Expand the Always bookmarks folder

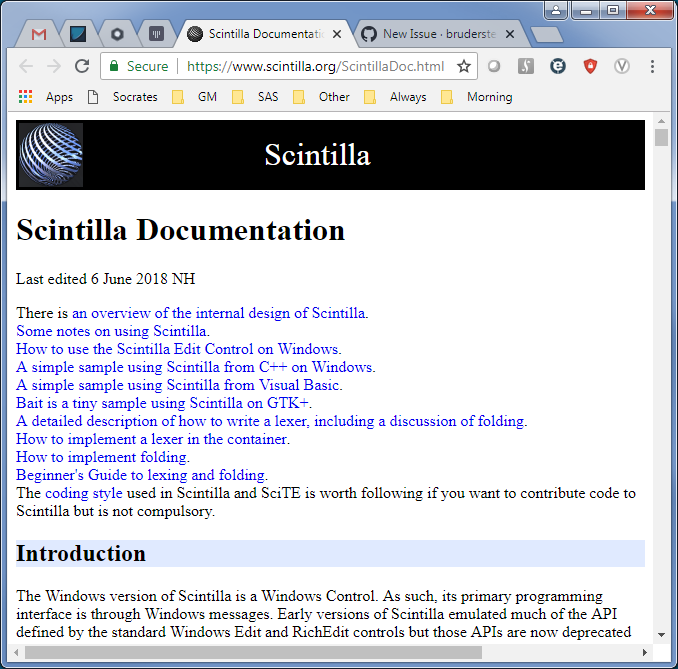(x=395, y=97)
